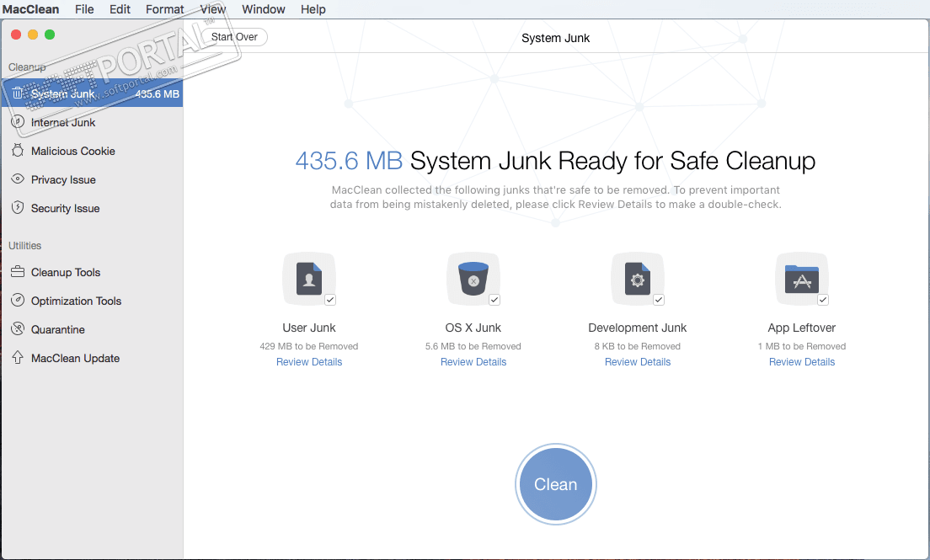930x560 pixels.
Task: Click the Development Junk title label
Action: pyautogui.click(x=638, y=328)
